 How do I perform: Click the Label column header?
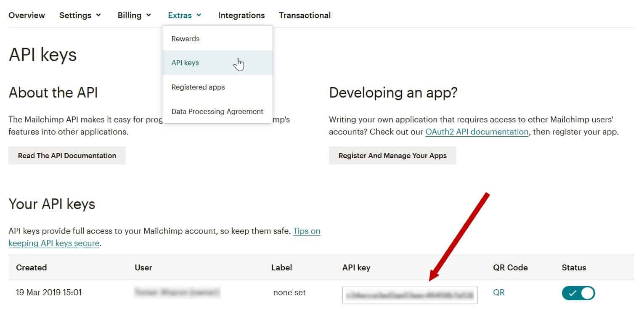click(282, 267)
